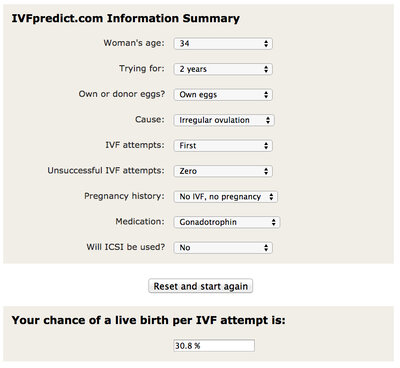Click the stepper arrows on Trying for select

pos(266,69)
